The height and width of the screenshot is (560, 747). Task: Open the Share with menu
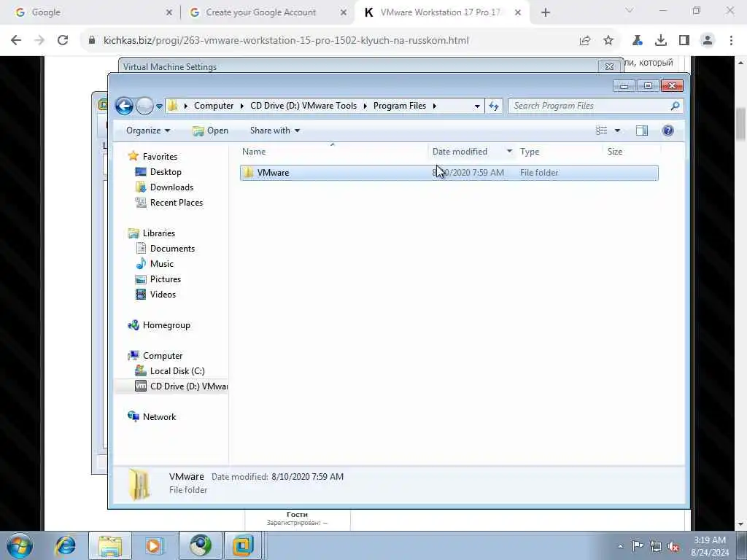275,131
